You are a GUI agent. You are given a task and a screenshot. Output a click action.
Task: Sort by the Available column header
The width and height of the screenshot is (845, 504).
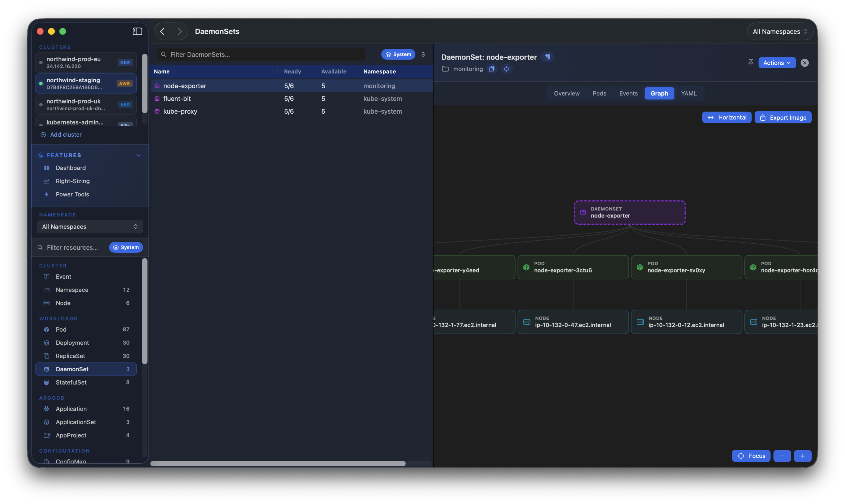tap(333, 72)
